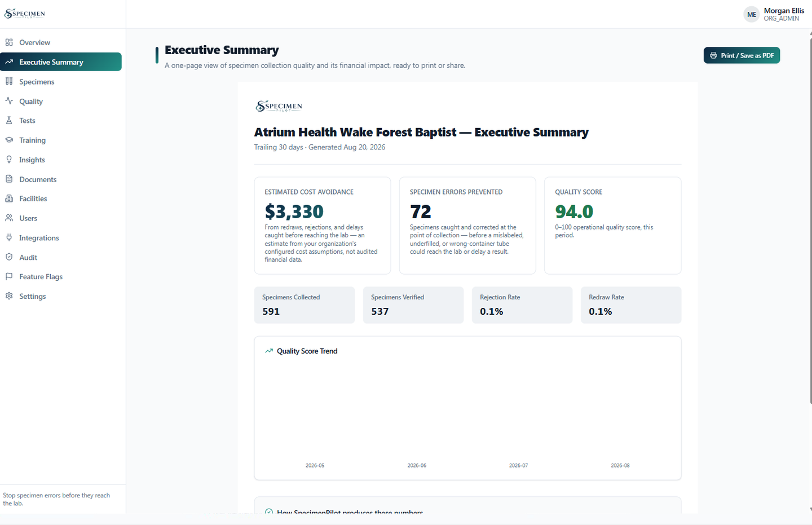Open the Quality section
The width and height of the screenshot is (812, 525).
pyautogui.click(x=61, y=102)
